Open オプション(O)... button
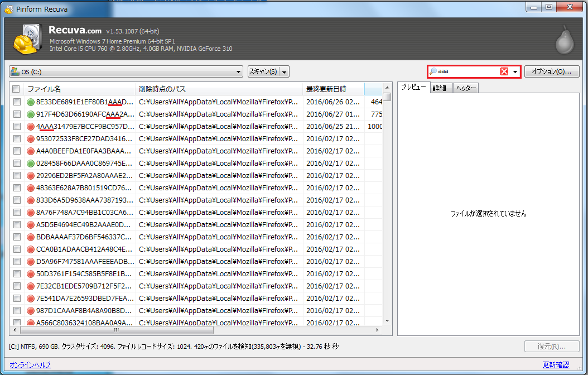Screen dimensions: 588x375 tap(552, 71)
